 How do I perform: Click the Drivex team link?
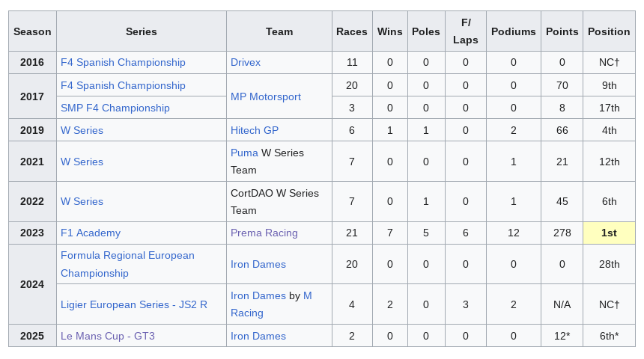point(245,62)
